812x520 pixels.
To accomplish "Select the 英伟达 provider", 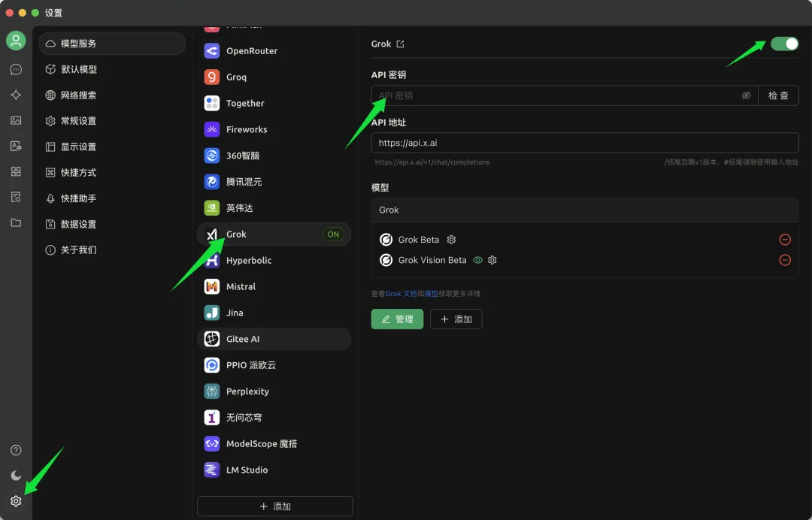I will tap(274, 208).
